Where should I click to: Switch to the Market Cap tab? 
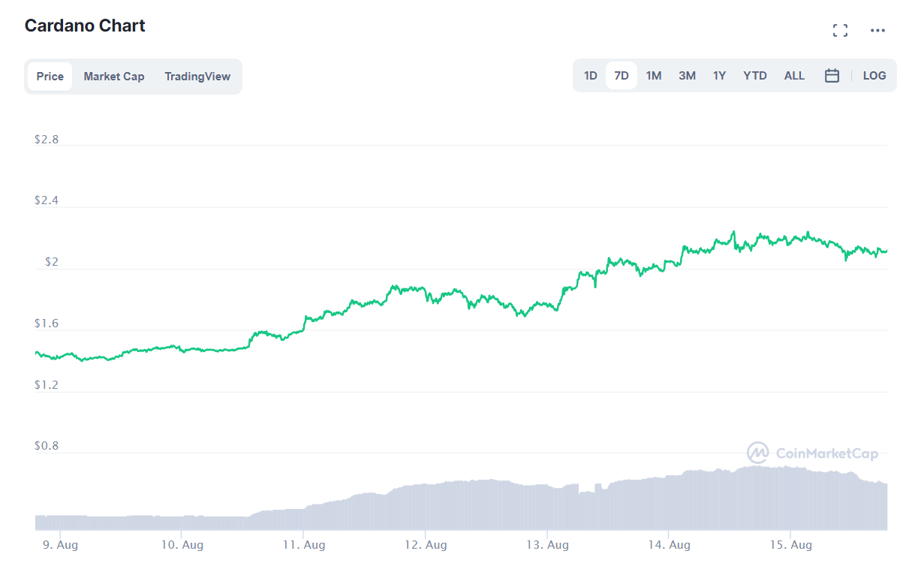(114, 76)
